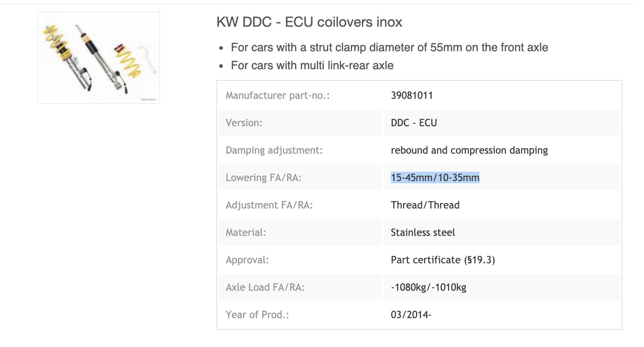Click the Adjustment FA/RA label
Image resolution: width=644 pixels, height=347 pixels.
269,205
